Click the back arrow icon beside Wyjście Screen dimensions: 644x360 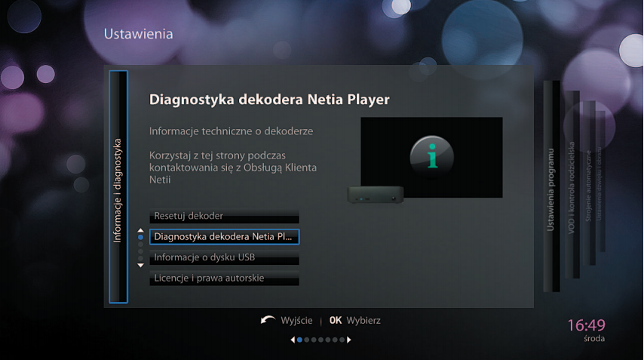268,320
